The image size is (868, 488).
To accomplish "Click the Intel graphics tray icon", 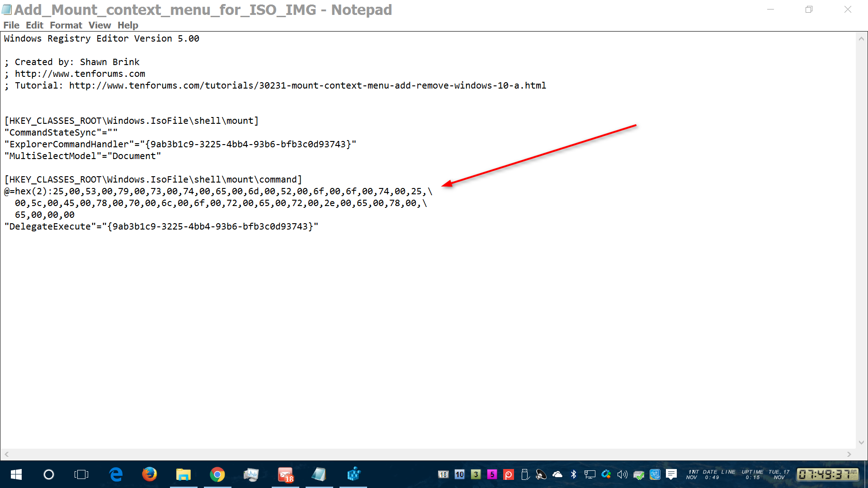I will 655,474.
